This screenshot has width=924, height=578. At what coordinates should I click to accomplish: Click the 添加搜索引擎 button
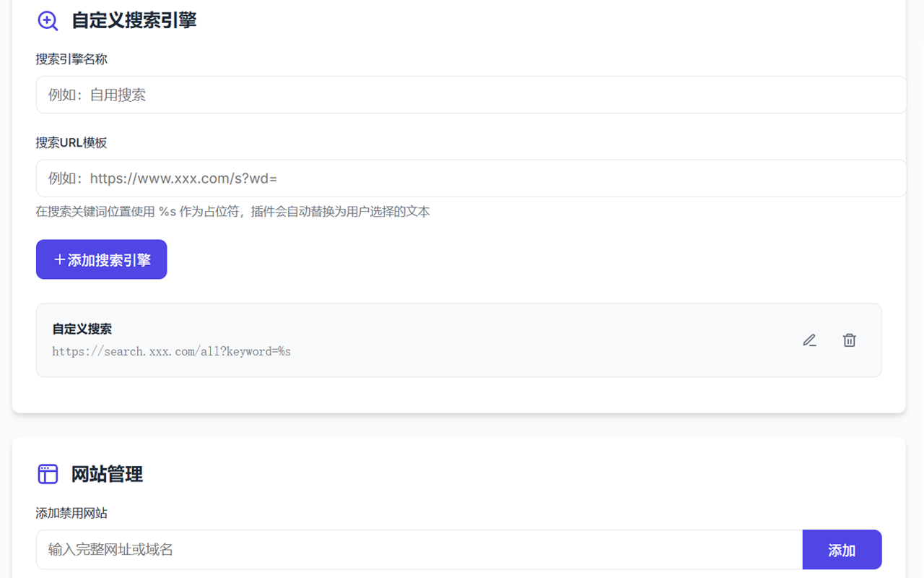click(x=102, y=259)
